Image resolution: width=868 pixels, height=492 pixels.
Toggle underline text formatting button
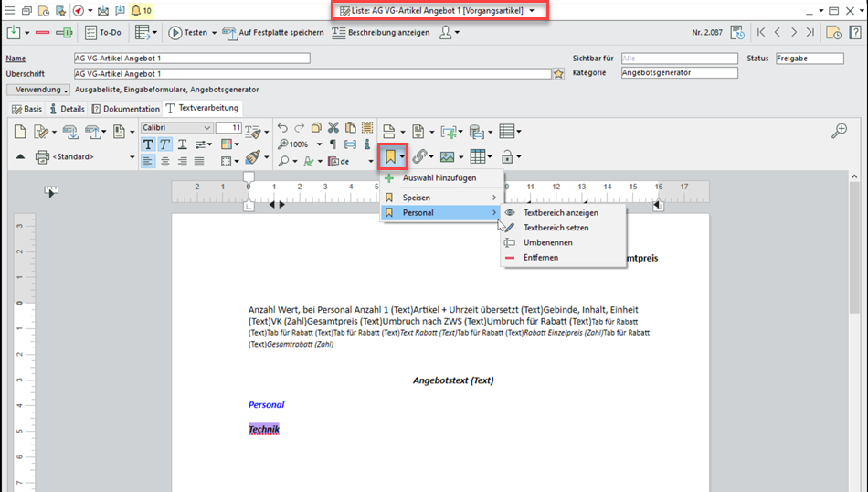[x=182, y=144]
